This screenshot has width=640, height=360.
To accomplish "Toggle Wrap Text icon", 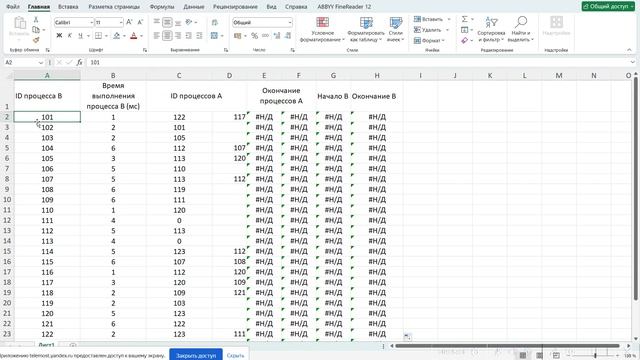I will [215, 22].
